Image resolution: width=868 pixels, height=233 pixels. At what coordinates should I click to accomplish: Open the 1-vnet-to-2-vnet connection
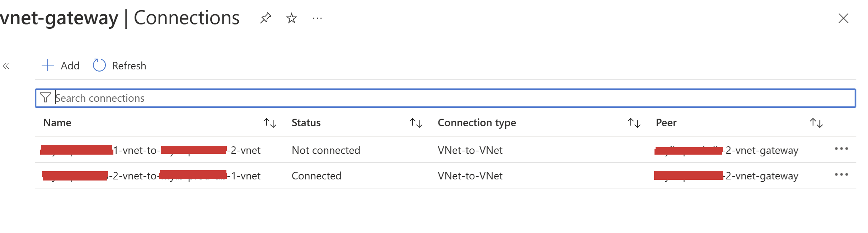(x=151, y=150)
